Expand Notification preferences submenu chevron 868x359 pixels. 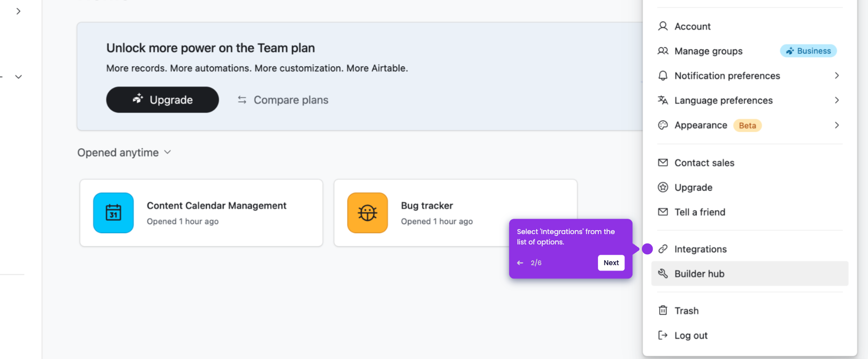(x=836, y=76)
